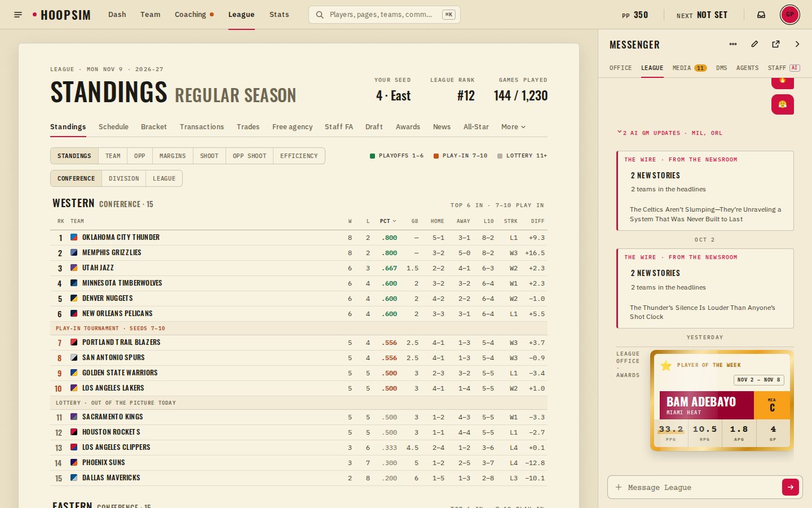Switch to the Free agency tab
Image resolution: width=812 pixels, height=508 pixels.
[292, 127]
